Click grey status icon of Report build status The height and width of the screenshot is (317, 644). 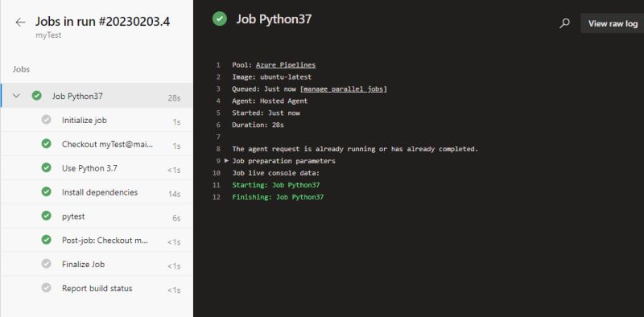47,288
